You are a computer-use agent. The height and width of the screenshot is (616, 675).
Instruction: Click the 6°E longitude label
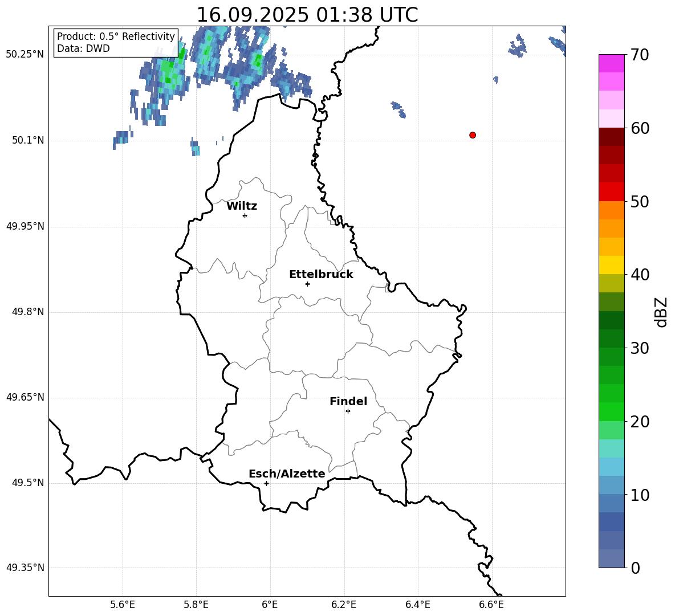point(270,605)
